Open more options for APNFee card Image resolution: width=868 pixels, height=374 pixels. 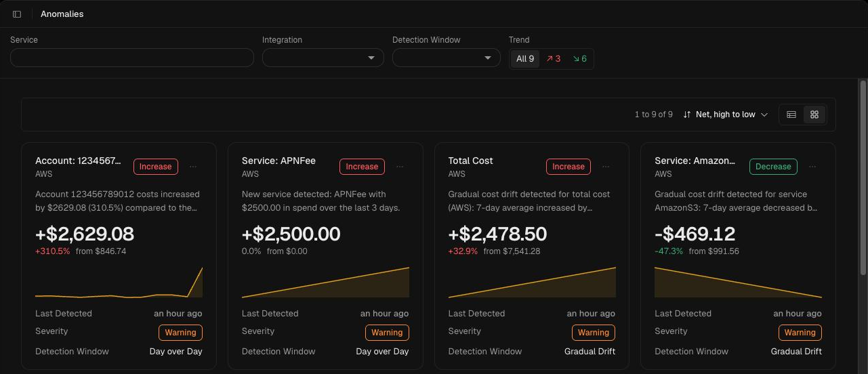[x=400, y=167]
